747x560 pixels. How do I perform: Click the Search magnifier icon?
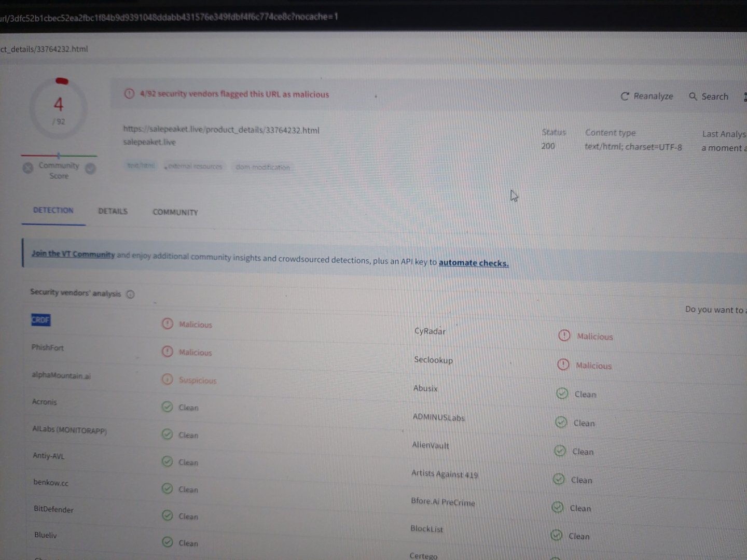pos(693,96)
